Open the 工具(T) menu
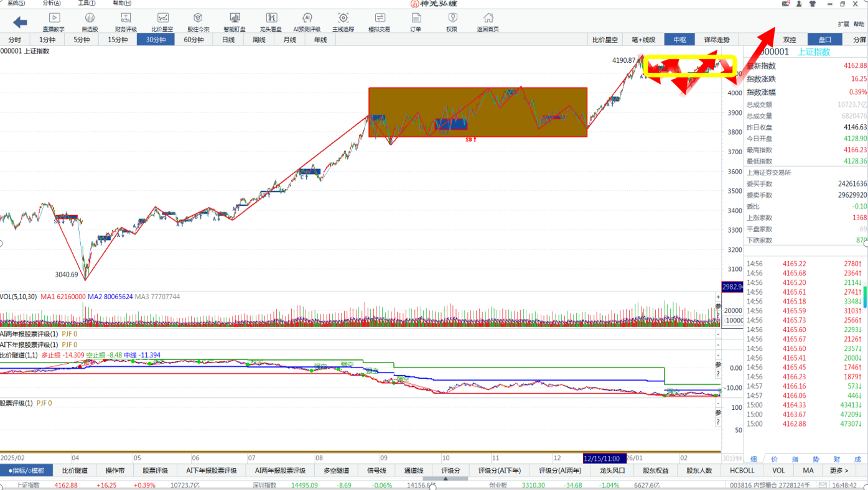 [x=86, y=3]
